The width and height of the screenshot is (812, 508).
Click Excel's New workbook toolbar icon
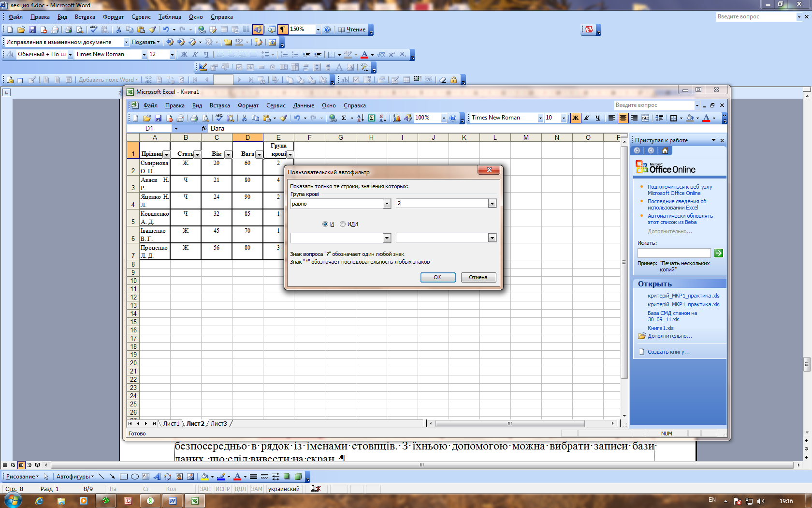coord(136,118)
